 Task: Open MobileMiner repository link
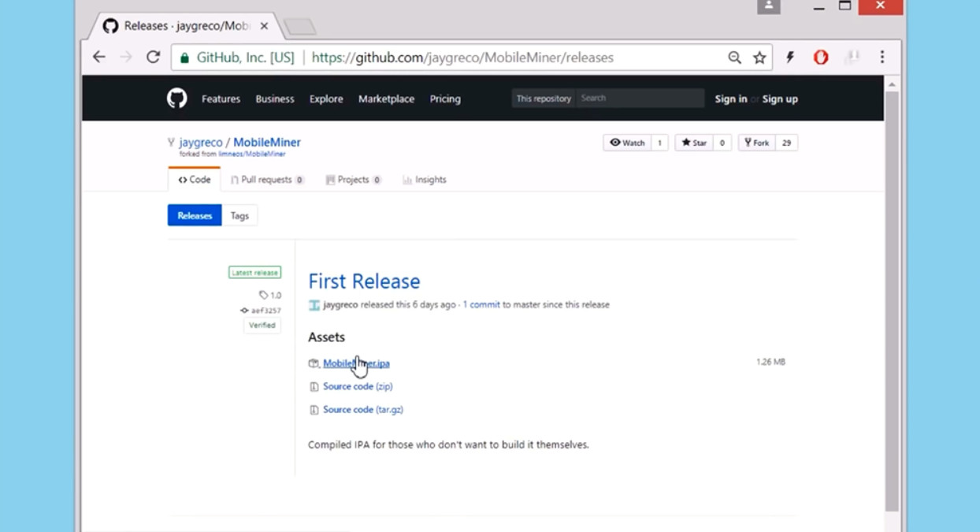(x=267, y=143)
